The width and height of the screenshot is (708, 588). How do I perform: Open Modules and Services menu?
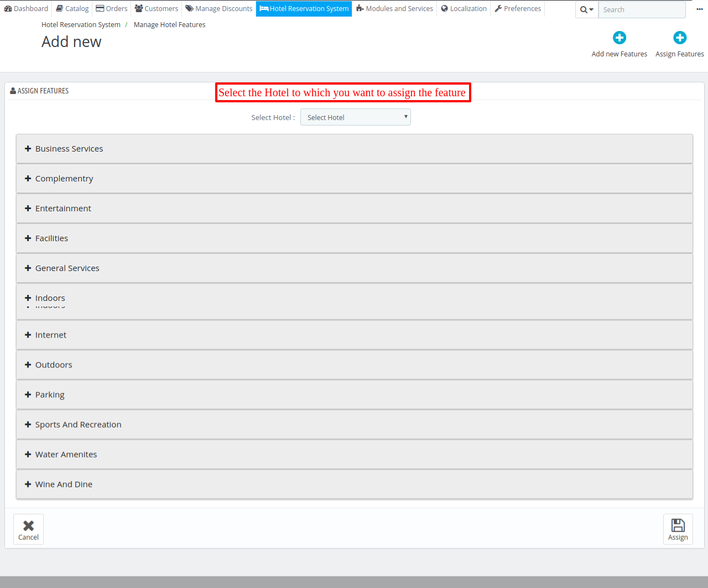coord(394,9)
